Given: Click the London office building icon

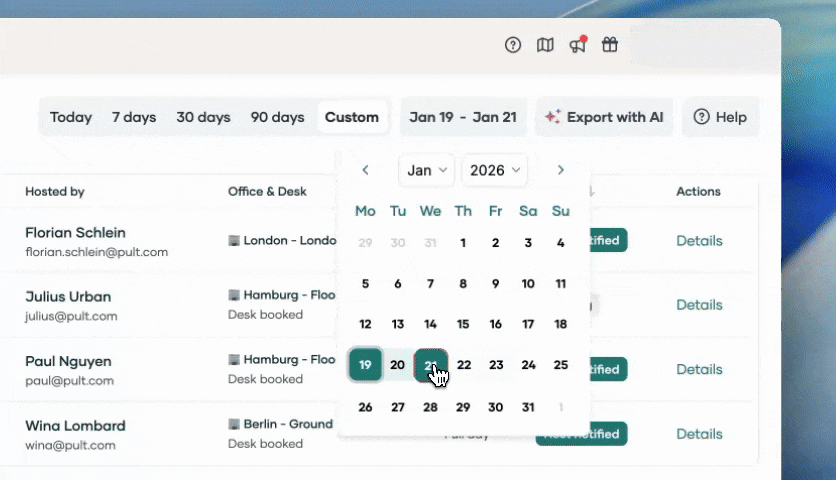Looking at the screenshot, I should pos(234,241).
